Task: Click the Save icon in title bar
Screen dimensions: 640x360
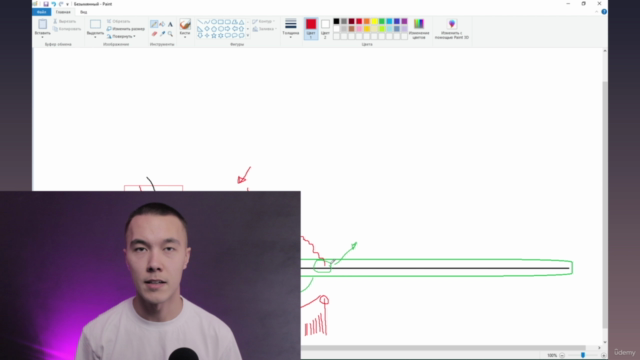Action: pyautogui.click(x=46, y=4)
